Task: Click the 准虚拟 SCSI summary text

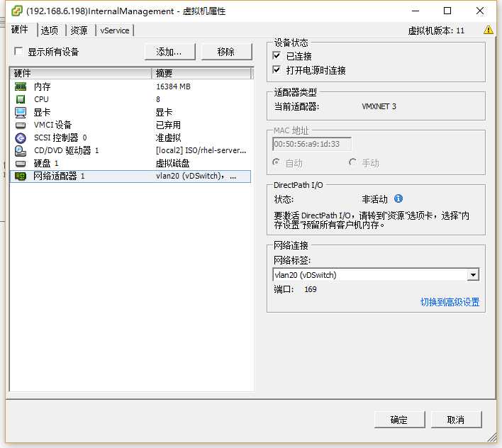Action: [168, 138]
